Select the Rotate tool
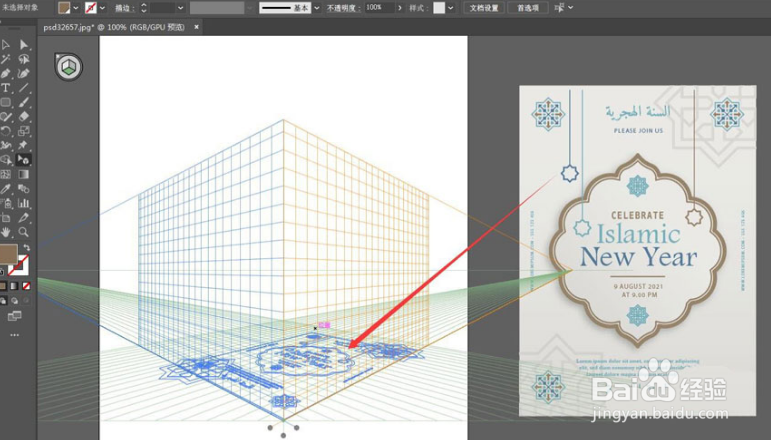Image resolution: width=771 pixels, height=440 pixels. [x=6, y=131]
